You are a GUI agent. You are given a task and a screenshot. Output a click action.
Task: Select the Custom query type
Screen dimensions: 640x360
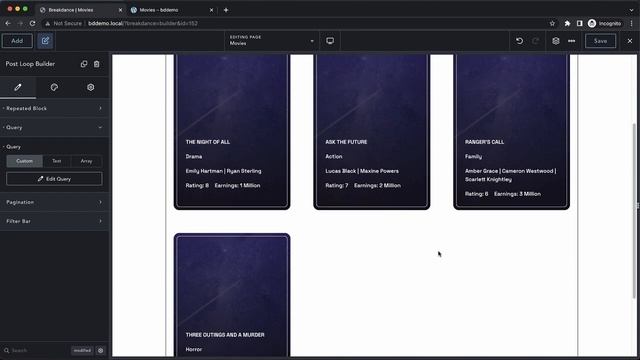click(24, 161)
